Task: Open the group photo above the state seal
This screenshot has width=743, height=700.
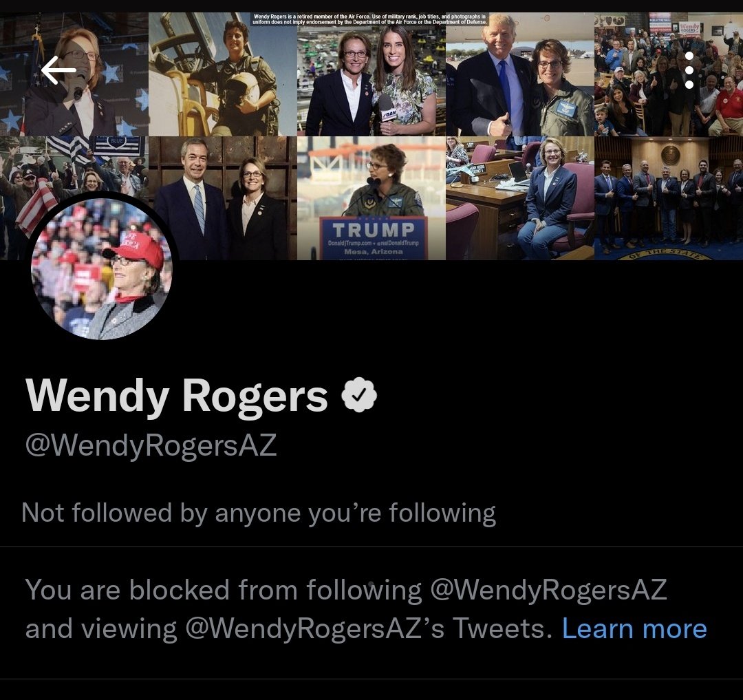Action: click(669, 198)
